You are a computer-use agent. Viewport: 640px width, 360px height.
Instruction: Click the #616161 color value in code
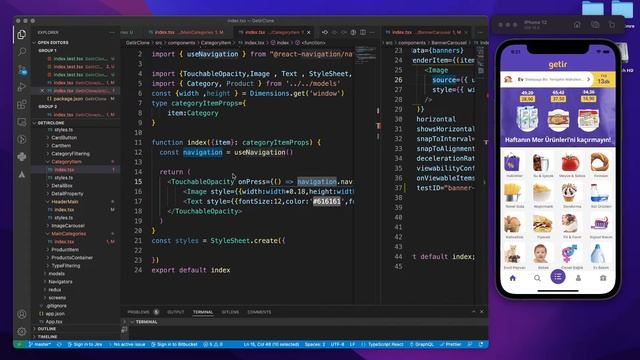pyautogui.click(x=327, y=201)
